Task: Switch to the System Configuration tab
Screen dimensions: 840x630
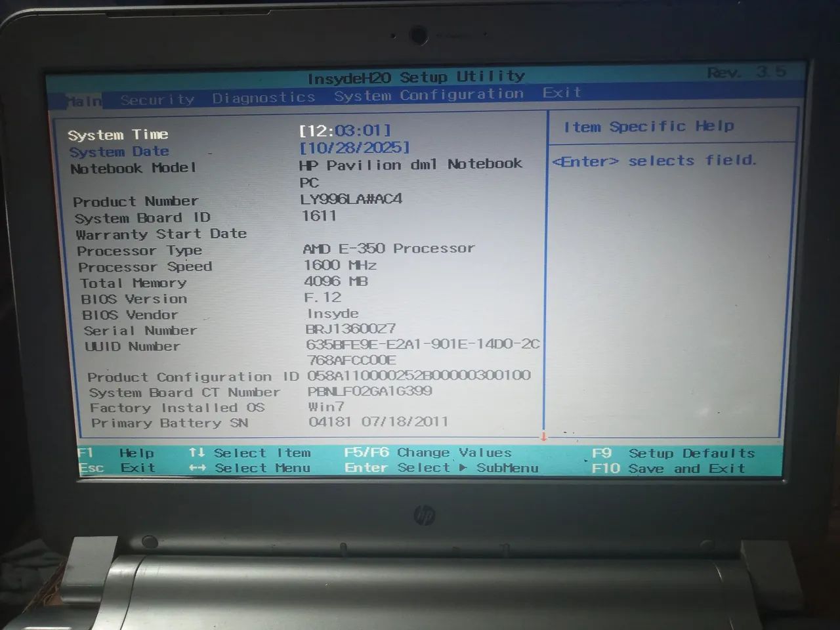Action: [x=429, y=95]
